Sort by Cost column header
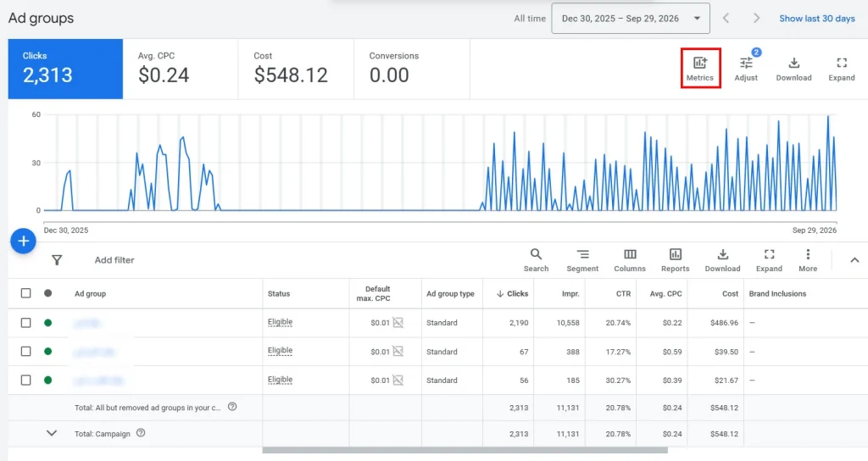This screenshot has height=461, width=868. tap(730, 294)
